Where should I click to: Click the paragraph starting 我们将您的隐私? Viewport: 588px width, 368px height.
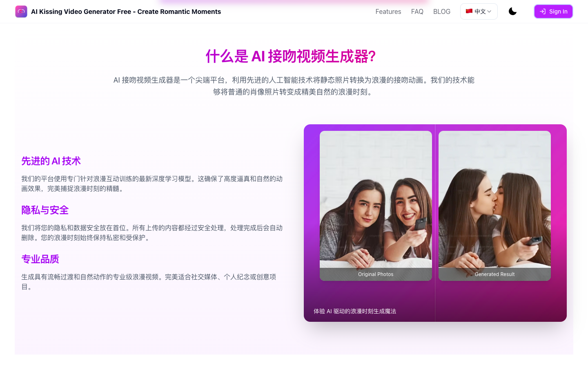coord(152,233)
